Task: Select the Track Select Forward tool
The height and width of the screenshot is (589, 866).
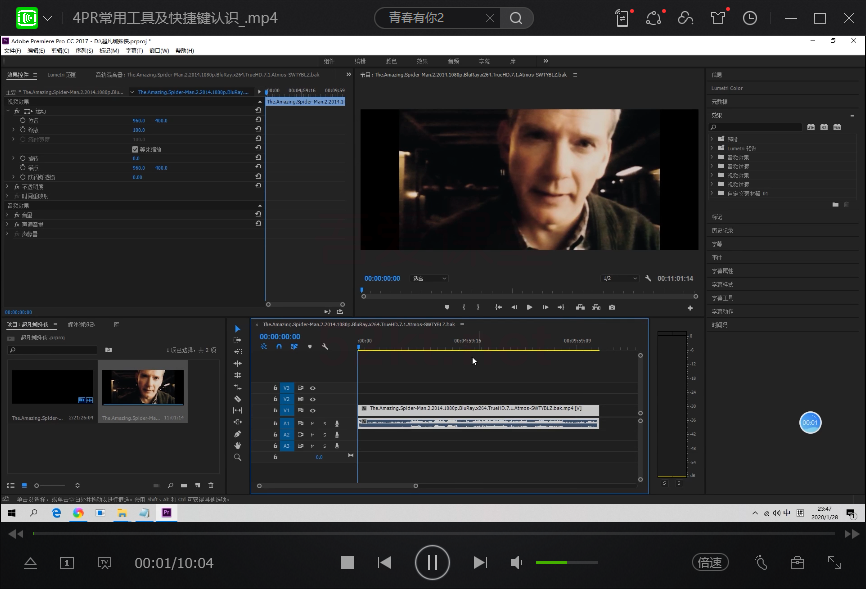Action: tap(237, 340)
